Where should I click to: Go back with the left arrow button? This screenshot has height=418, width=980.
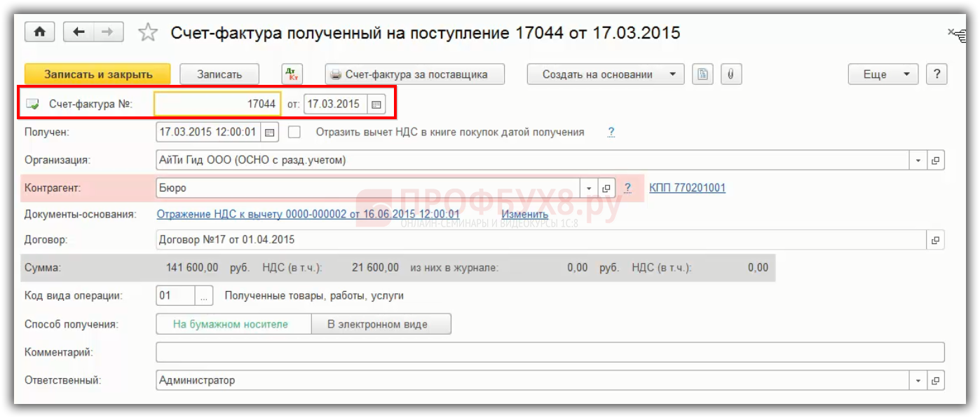pos(79,32)
